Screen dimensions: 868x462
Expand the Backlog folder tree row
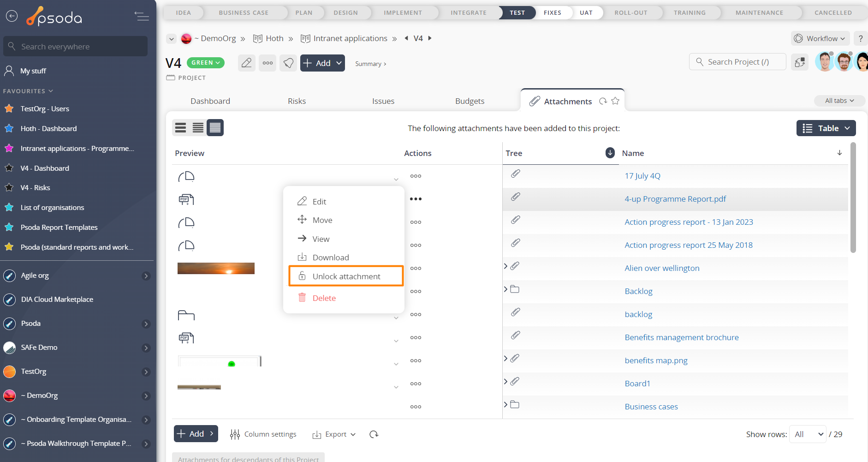click(x=506, y=289)
